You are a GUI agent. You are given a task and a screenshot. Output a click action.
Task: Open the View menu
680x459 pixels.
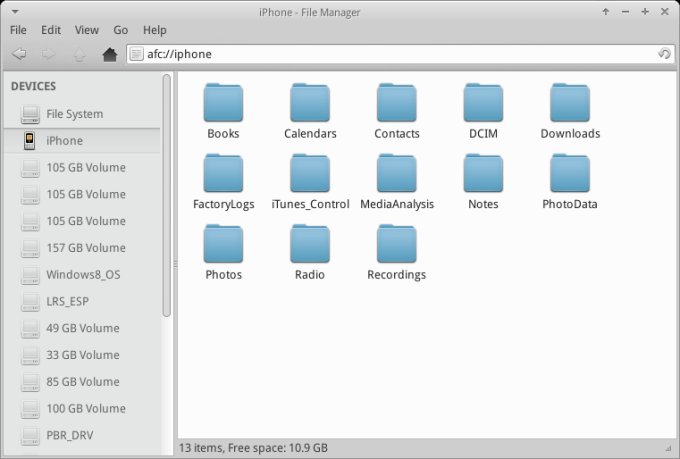pyautogui.click(x=87, y=30)
